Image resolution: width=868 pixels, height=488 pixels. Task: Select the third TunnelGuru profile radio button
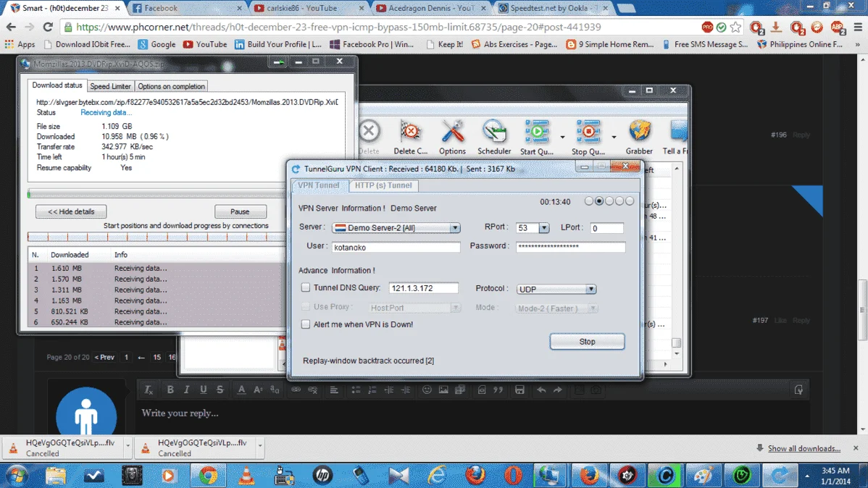[x=609, y=201]
